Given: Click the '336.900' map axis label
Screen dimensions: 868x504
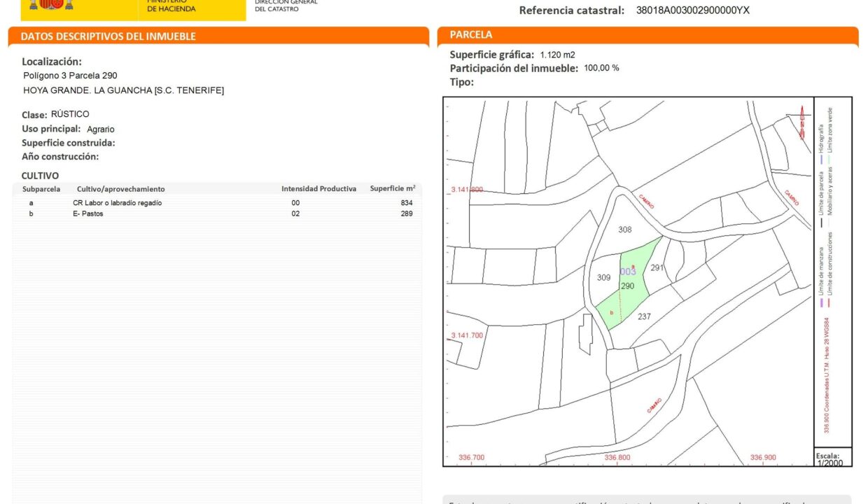Looking at the screenshot, I should 763,458.
